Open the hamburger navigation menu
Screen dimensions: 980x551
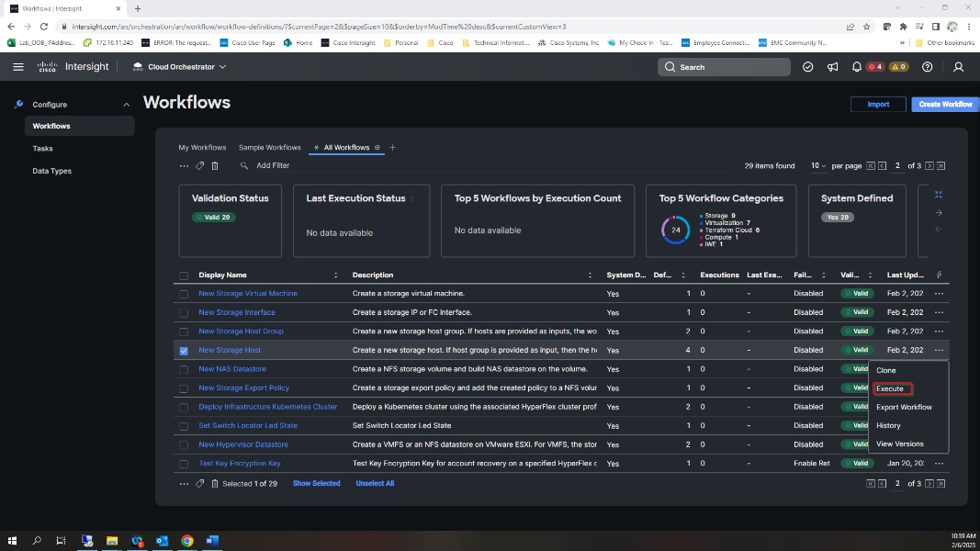tap(18, 67)
